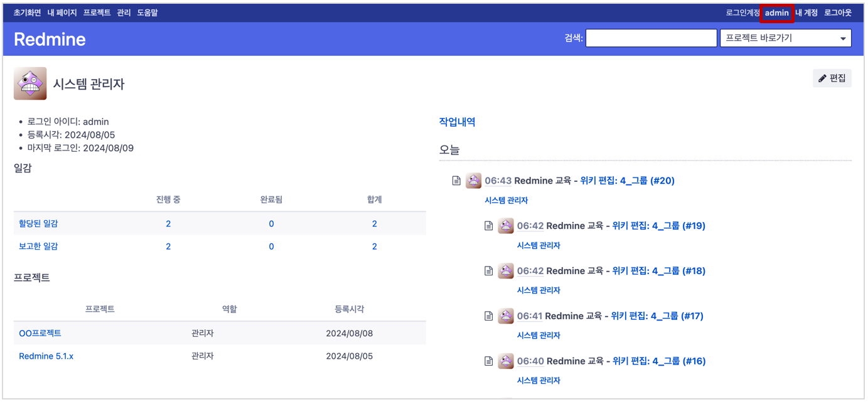Open 위키 편집: 4_그룹 (#19) link

(659, 226)
